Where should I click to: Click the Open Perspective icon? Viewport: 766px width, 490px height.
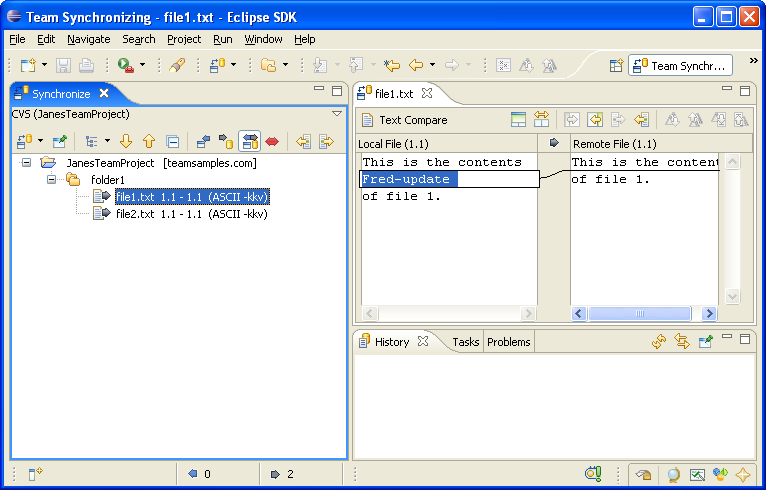pos(617,65)
